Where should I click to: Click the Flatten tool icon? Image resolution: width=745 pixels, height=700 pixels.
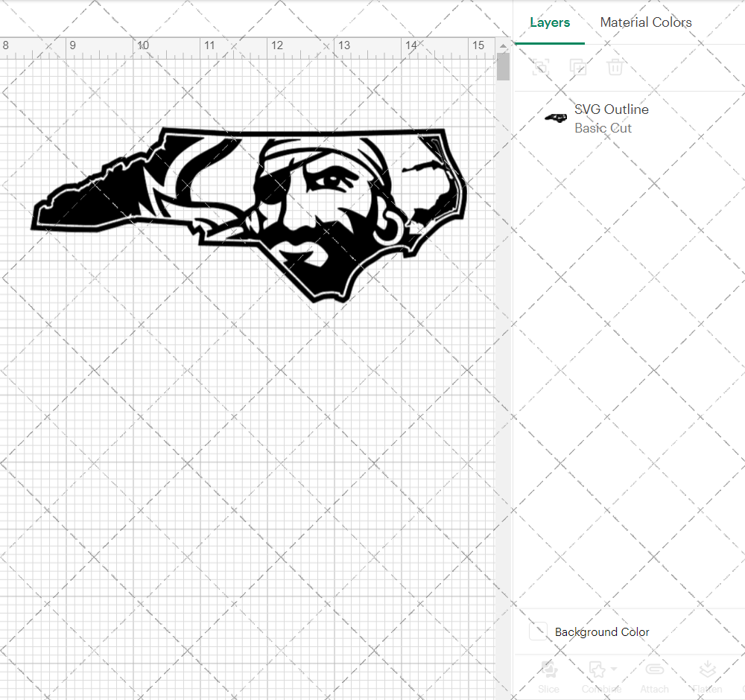(708, 669)
